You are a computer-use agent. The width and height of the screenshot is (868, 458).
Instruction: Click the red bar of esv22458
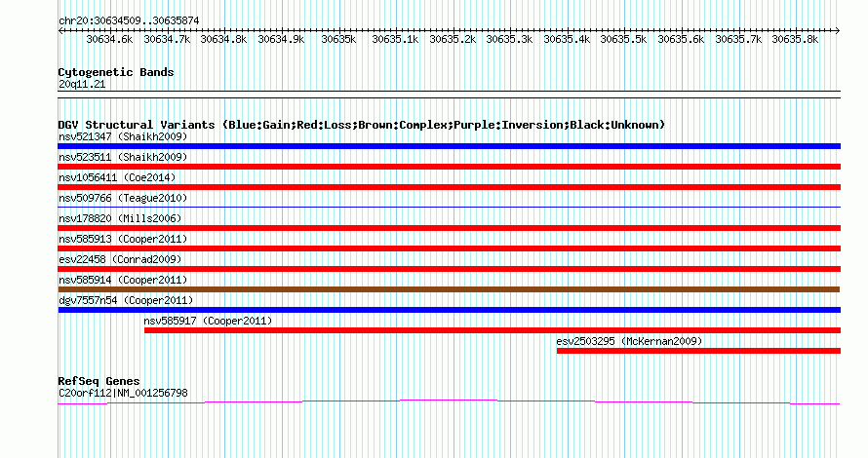pyautogui.click(x=450, y=269)
